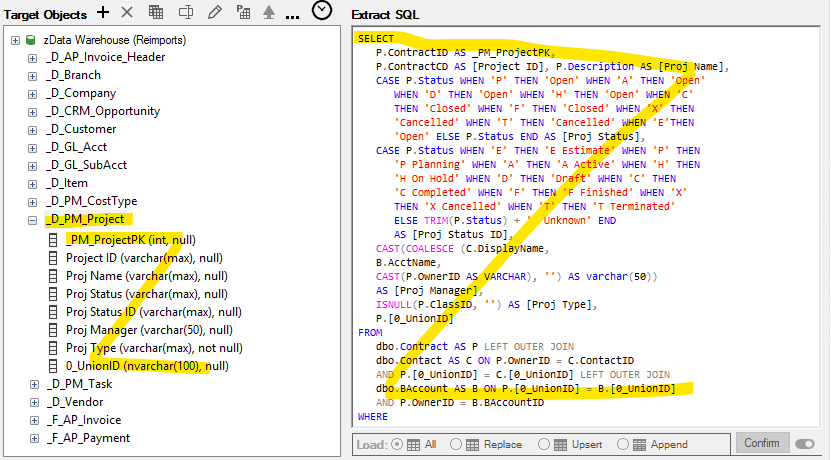Toggle the switch beside Confirm
Viewport: 831px width, 460px height.
click(805, 443)
